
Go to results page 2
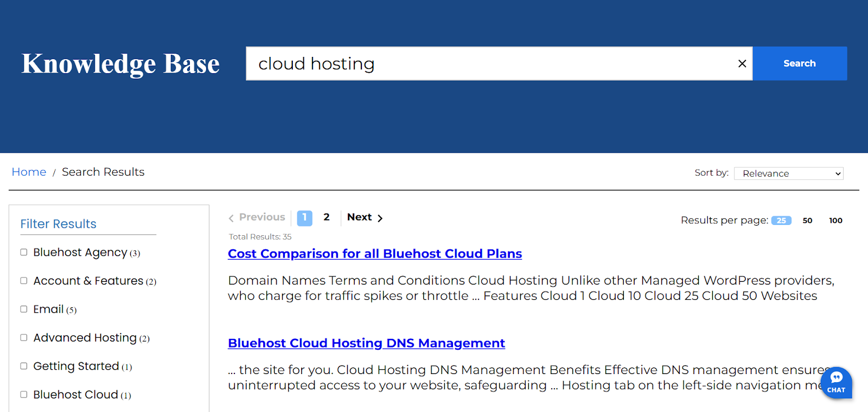(x=327, y=217)
